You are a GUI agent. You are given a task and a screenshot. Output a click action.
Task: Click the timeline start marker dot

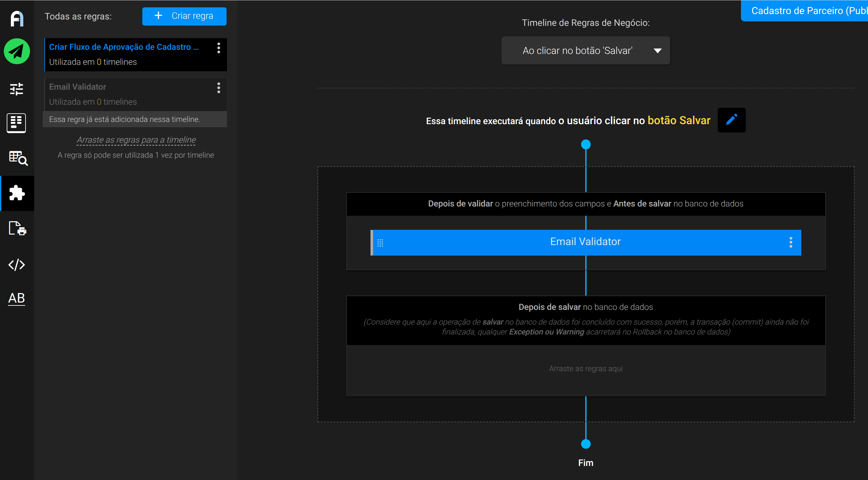[x=586, y=145]
